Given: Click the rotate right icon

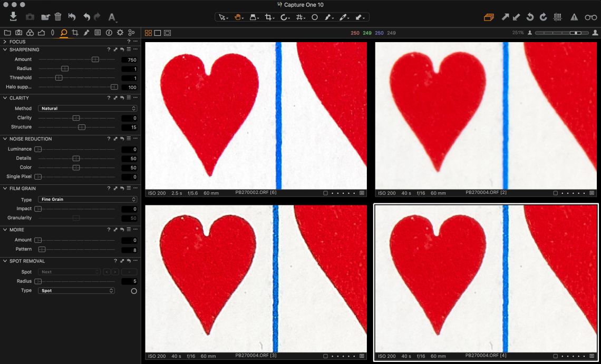Looking at the screenshot, I should [543, 17].
